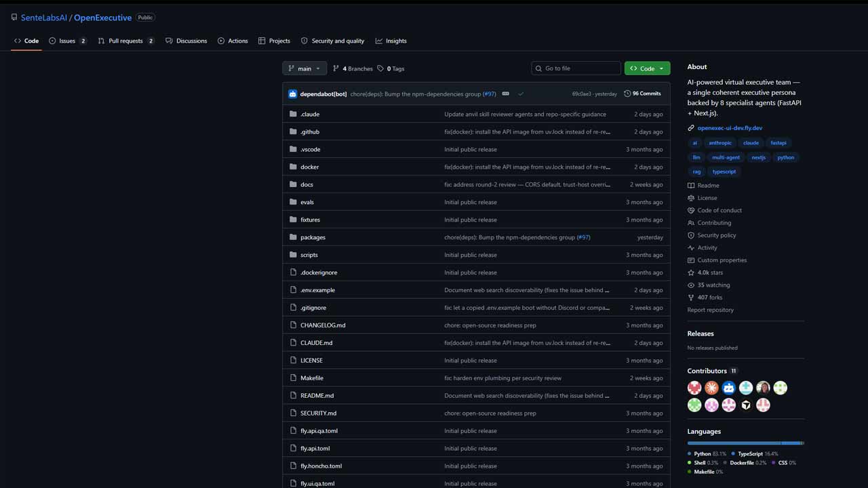Click the 69c0ae3 commit hash

coord(582,94)
